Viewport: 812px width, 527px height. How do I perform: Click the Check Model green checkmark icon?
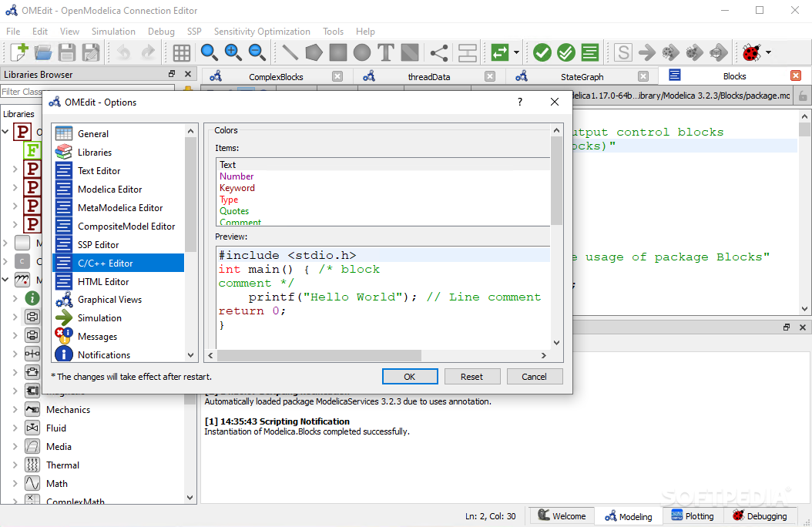click(542, 52)
